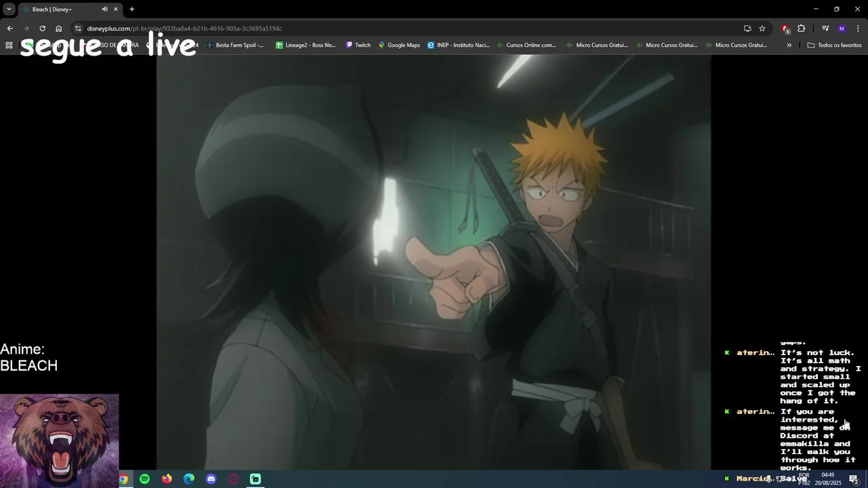Click the disneyplus.com address bar
This screenshot has height=488, width=868.
[x=407, y=28]
